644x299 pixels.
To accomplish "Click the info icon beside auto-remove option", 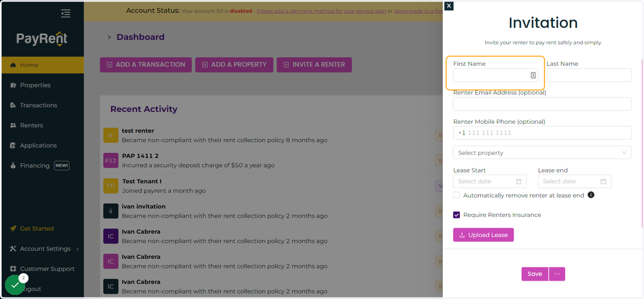I will click(591, 195).
